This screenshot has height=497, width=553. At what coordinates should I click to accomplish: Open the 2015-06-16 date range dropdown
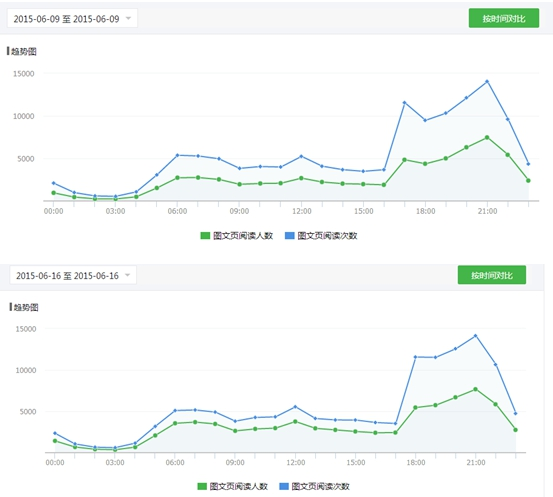coord(73,275)
